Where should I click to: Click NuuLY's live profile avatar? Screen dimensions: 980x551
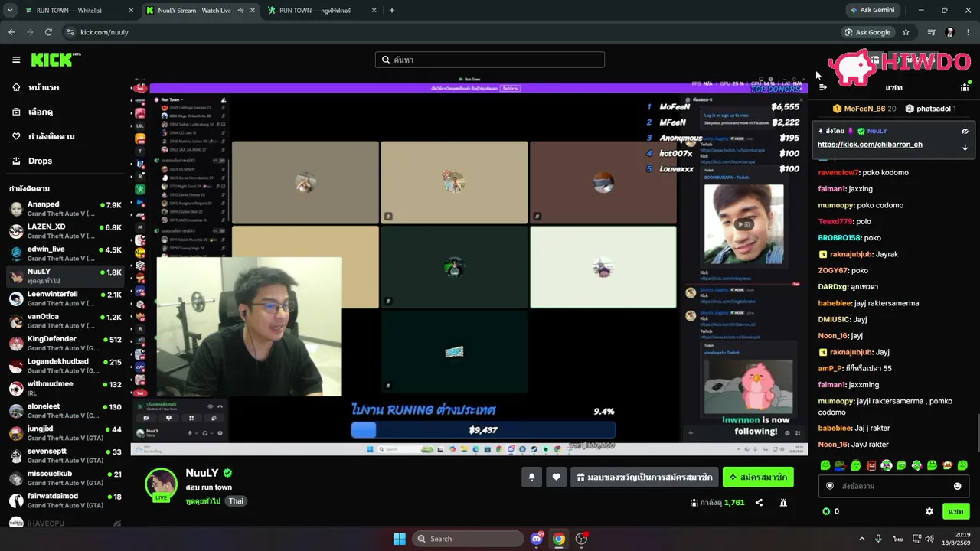coord(162,484)
